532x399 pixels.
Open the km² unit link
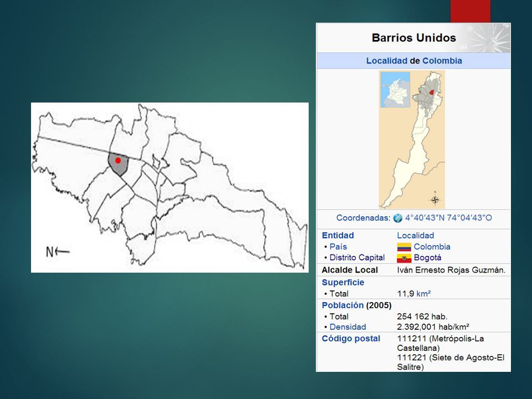[423, 294]
